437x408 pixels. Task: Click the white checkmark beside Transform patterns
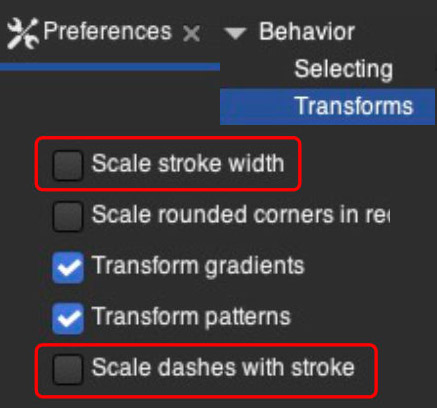pyautogui.click(x=68, y=319)
